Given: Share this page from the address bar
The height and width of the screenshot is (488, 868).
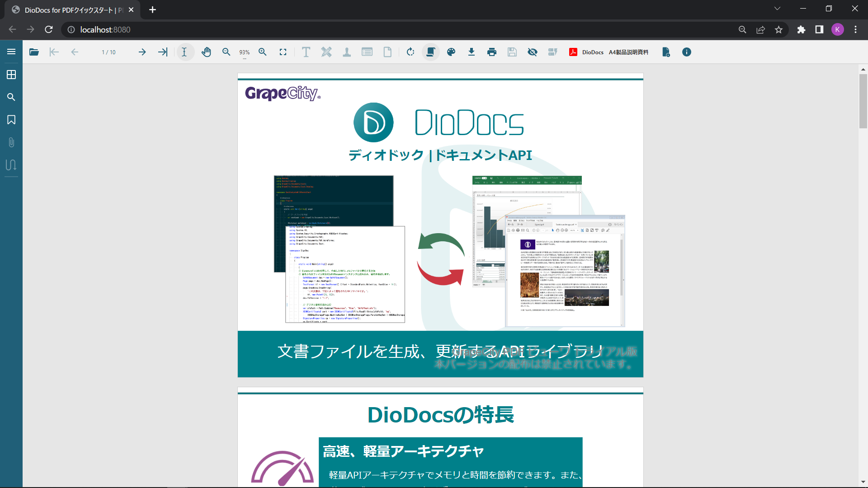Looking at the screenshot, I should tap(760, 29).
